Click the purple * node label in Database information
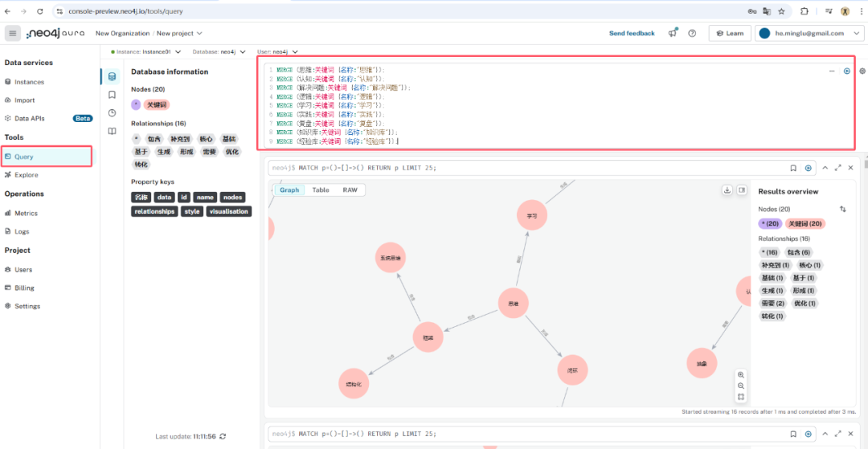 pyautogui.click(x=136, y=104)
